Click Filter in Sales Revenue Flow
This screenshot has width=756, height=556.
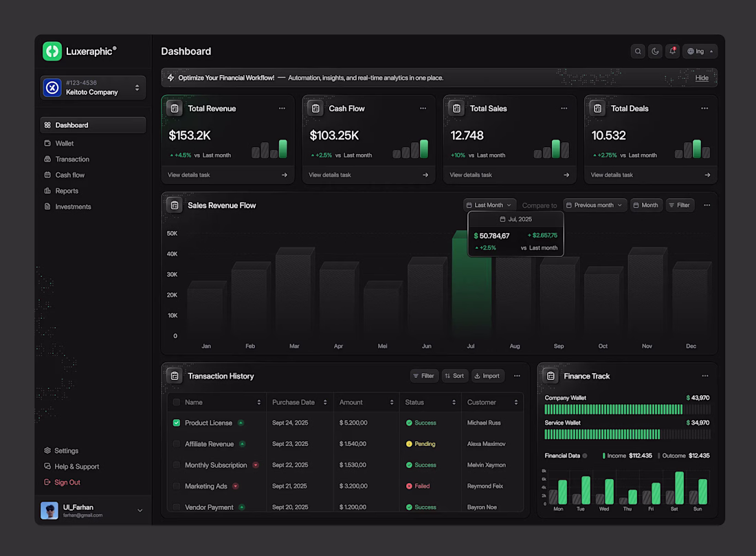click(680, 205)
